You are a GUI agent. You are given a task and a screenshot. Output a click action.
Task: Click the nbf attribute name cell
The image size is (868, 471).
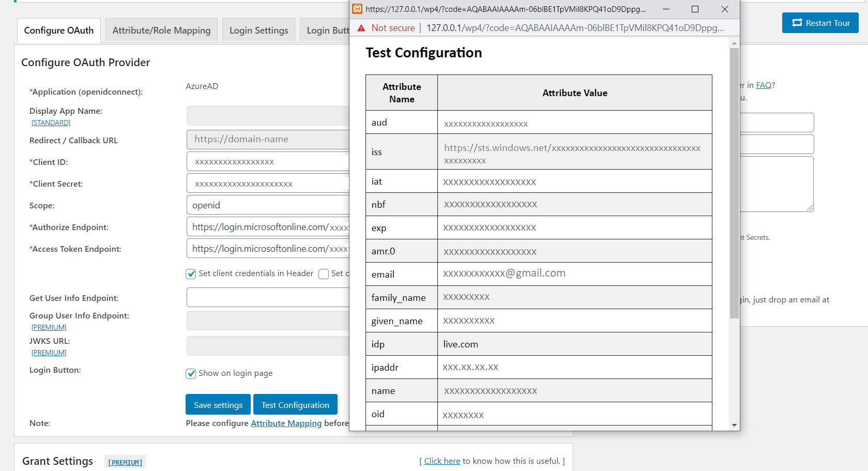402,204
